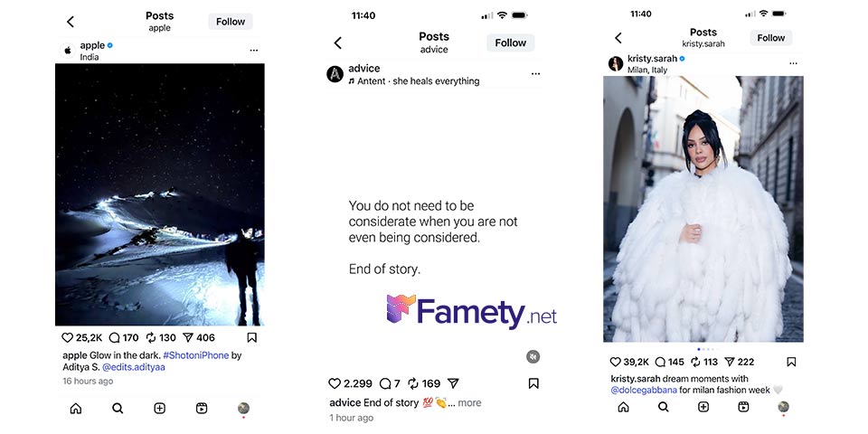Follow the apple account

click(231, 22)
